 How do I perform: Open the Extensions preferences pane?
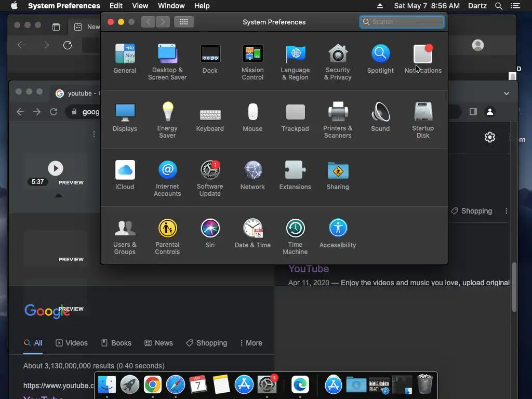point(295,175)
